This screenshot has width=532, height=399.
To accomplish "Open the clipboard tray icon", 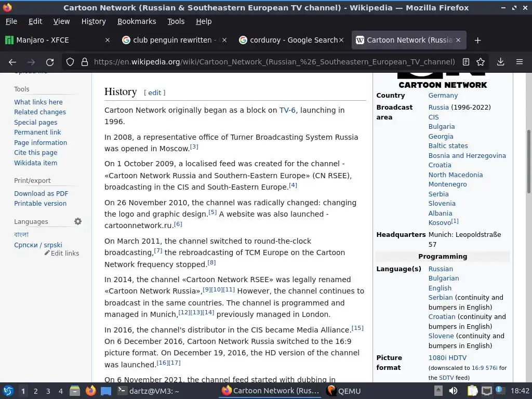I will (472, 391).
